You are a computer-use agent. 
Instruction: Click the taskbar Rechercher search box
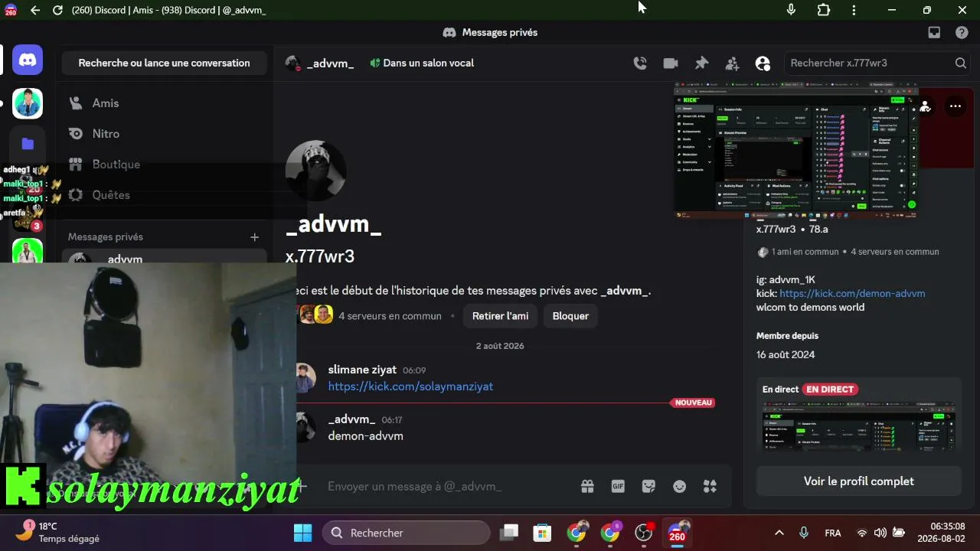[x=406, y=533]
